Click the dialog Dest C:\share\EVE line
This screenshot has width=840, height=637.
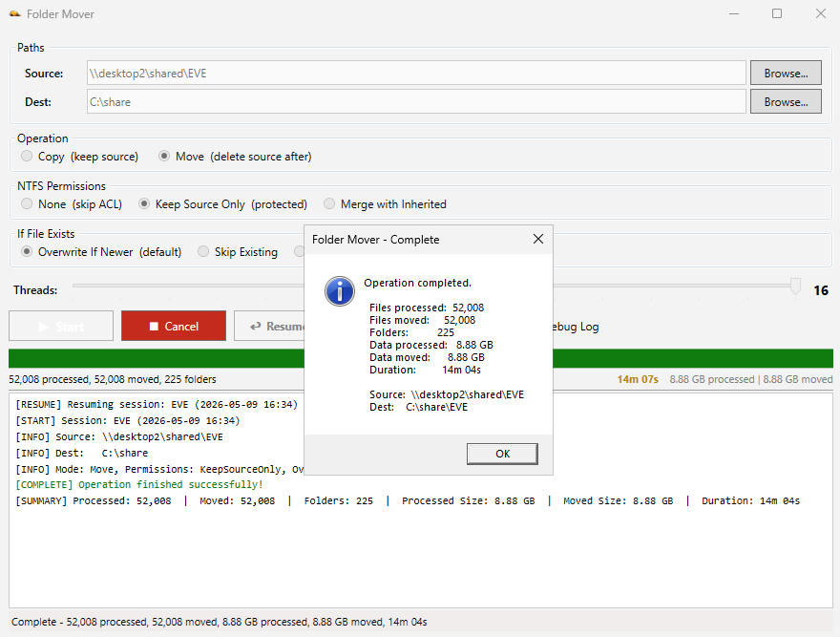(x=418, y=407)
